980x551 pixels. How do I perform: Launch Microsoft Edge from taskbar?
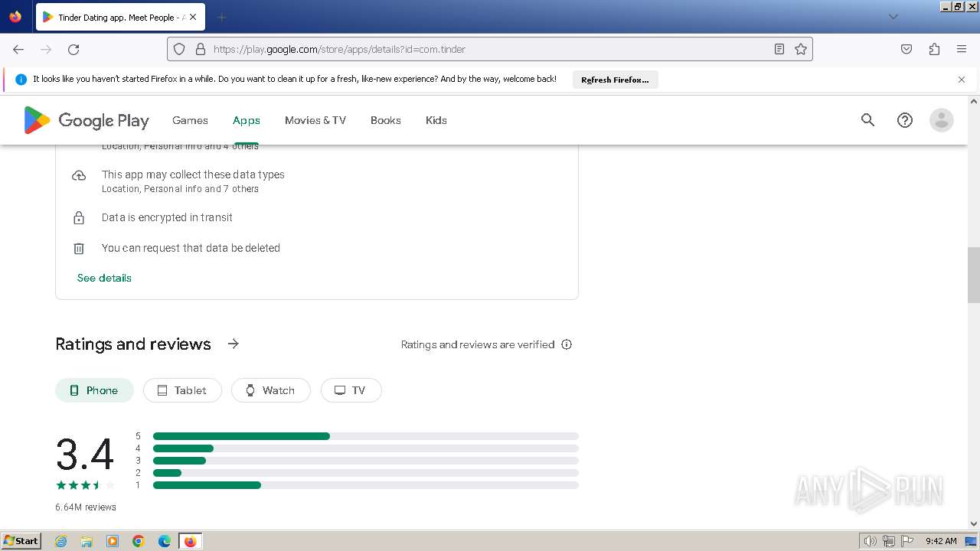pos(165,541)
